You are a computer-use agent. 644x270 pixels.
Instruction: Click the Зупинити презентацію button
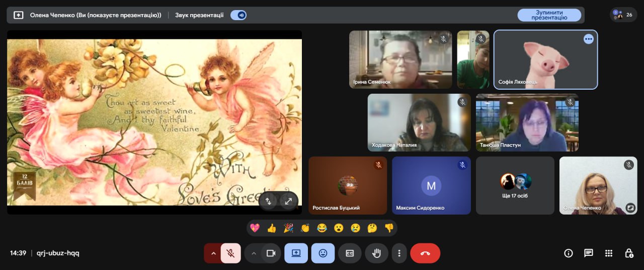[x=549, y=15]
